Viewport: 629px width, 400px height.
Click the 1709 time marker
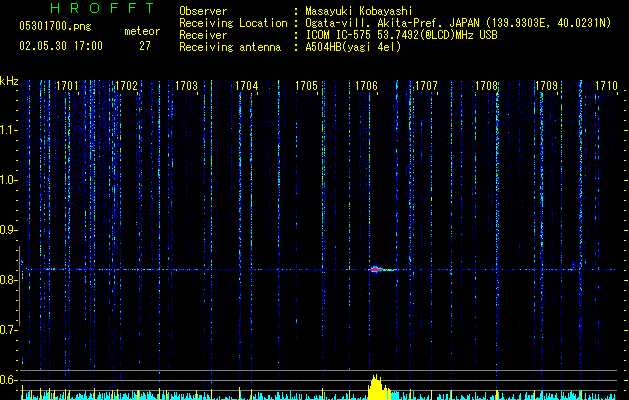pos(547,86)
